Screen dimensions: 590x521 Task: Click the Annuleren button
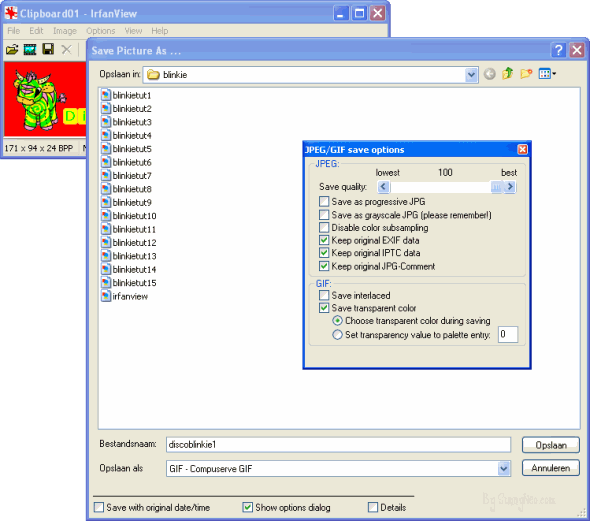point(551,468)
